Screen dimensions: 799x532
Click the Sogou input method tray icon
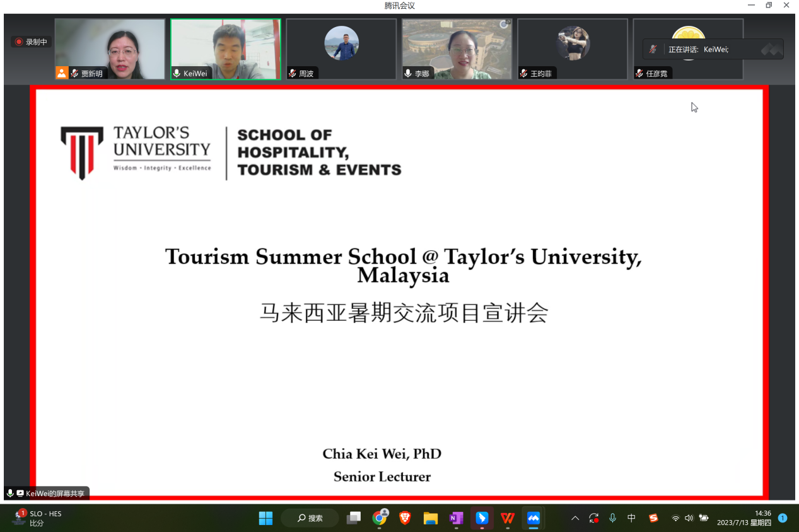coord(653,518)
